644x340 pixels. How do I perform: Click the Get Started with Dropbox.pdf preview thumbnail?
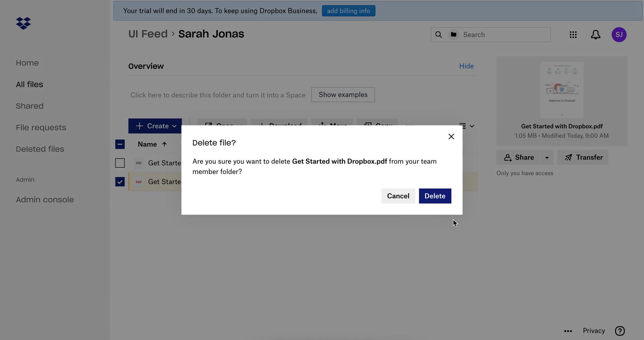(562, 89)
